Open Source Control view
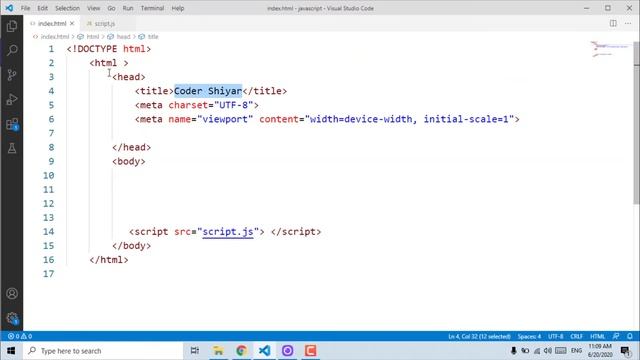Image resolution: width=640 pixels, height=360 pixels. coord(12,75)
